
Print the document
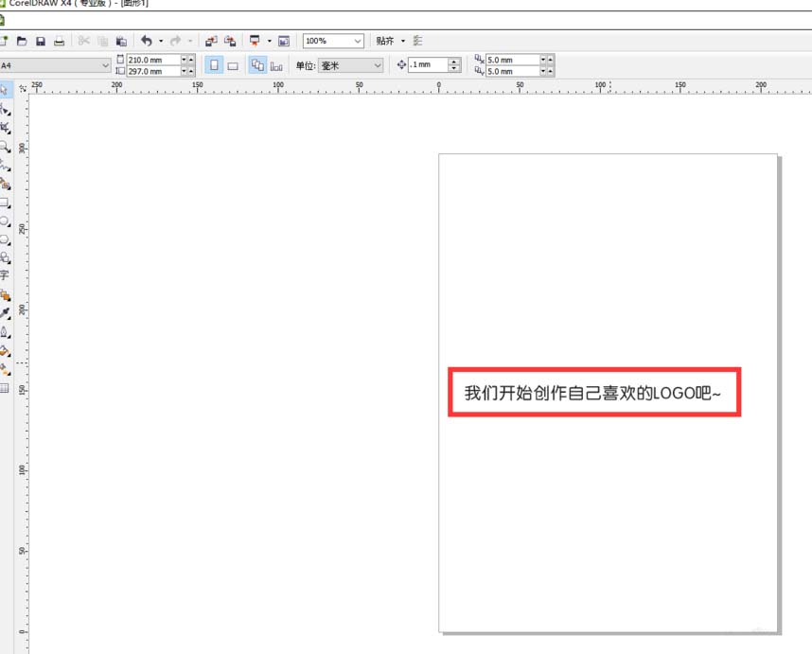[58, 41]
